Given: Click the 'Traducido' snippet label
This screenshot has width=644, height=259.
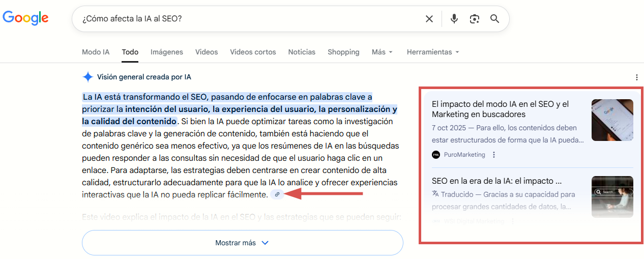Looking at the screenshot, I should click(x=457, y=194).
